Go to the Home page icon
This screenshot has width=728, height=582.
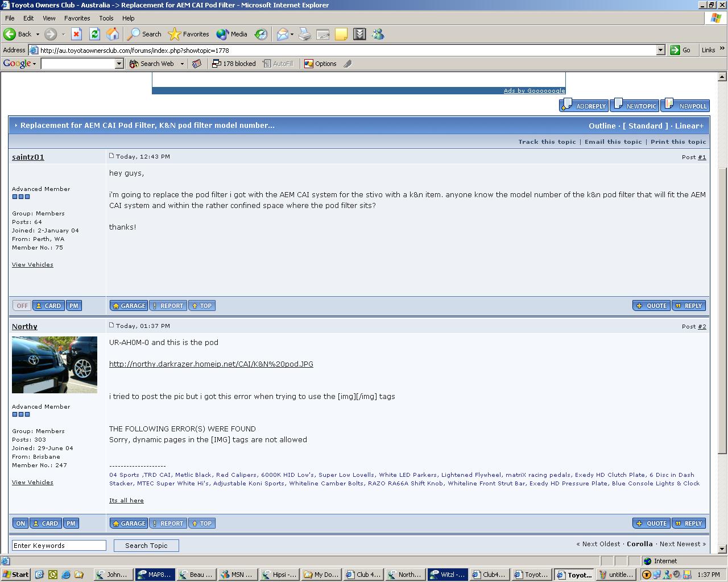pos(113,34)
